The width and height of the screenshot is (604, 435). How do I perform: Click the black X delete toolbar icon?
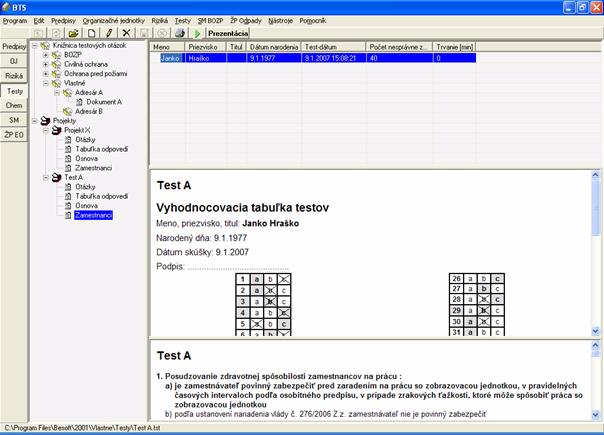coord(126,34)
